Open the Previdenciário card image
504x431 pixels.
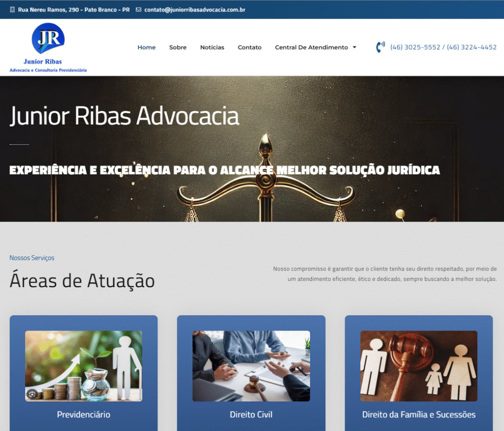(x=84, y=365)
